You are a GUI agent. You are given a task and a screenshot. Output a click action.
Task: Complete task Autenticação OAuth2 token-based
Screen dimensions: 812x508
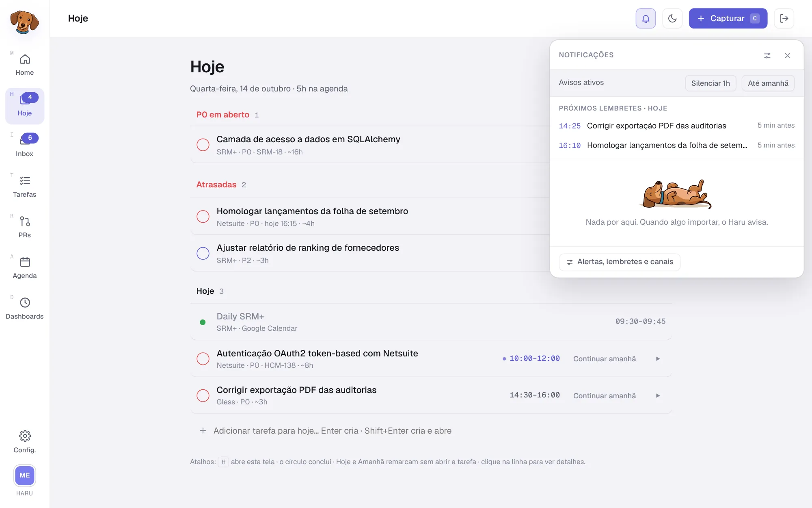[203, 358]
